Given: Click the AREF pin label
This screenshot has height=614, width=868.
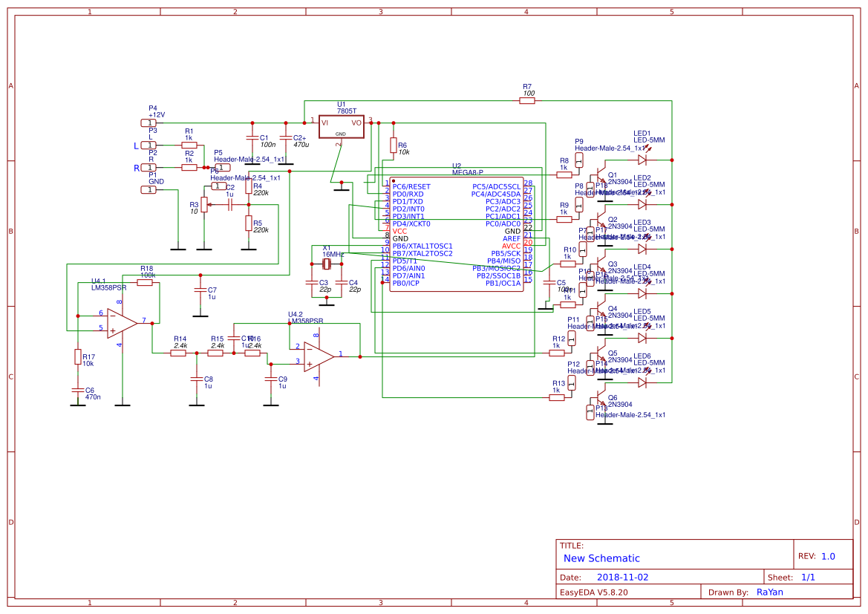Looking at the screenshot, I should tap(512, 238).
